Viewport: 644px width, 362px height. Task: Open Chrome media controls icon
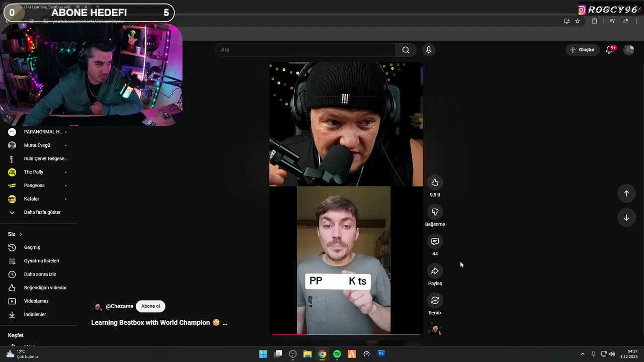612,21
